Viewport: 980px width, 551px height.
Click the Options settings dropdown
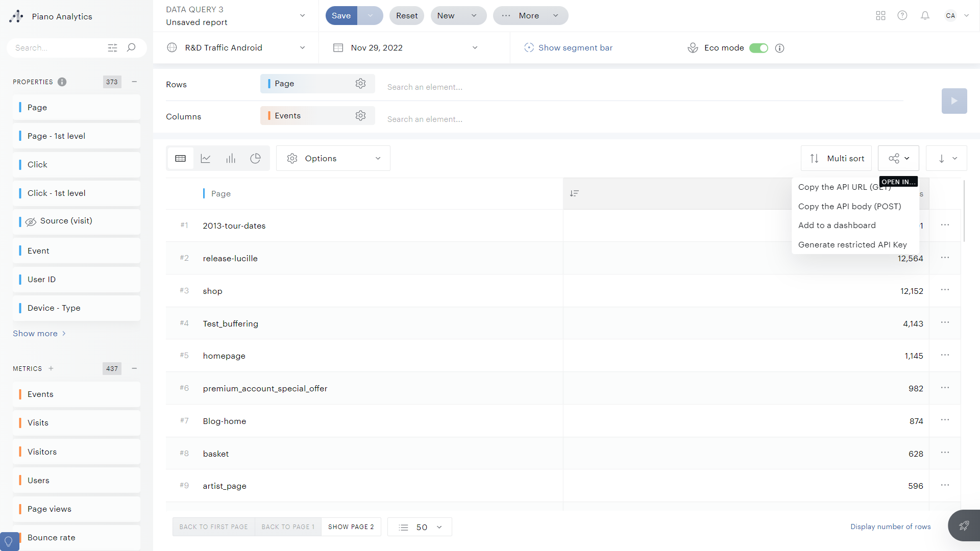(x=332, y=158)
